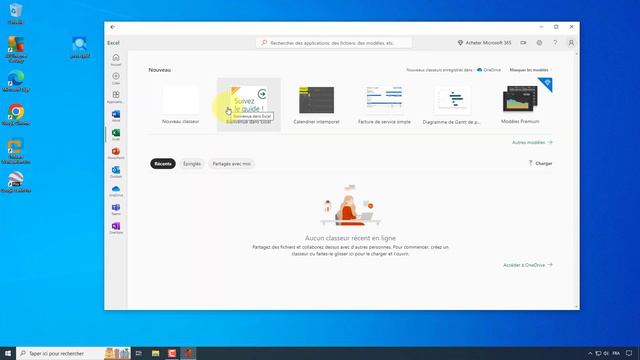Open the account profile icon
Image resolution: width=640 pixels, height=360 pixels.
(x=571, y=42)
